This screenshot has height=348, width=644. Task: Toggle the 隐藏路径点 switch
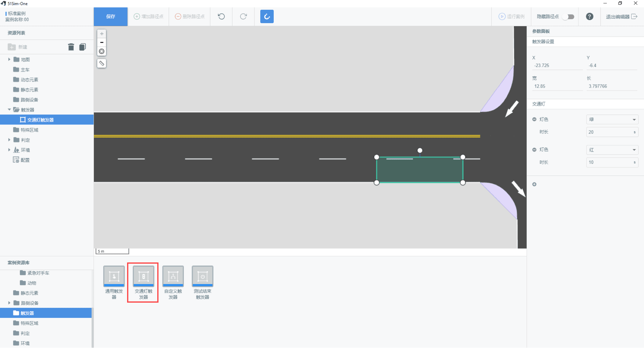[x=568, y=17]
